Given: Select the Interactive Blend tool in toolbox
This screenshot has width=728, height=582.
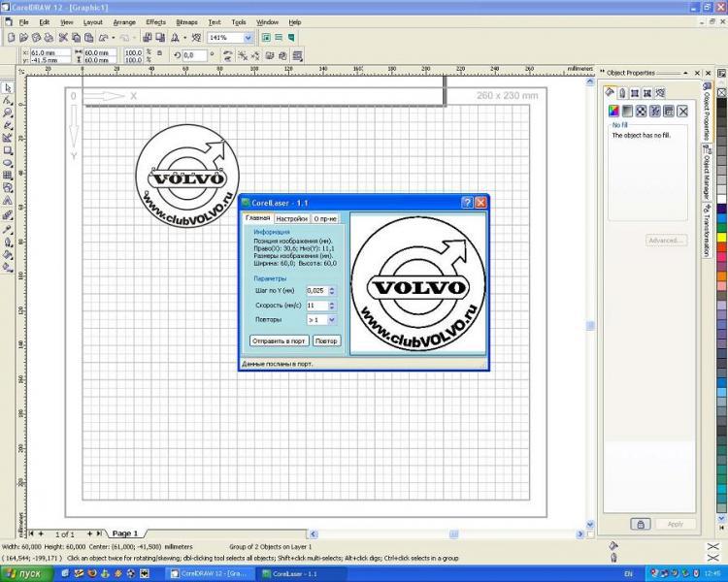Looking at the screenshot, I should pos(8,215).
